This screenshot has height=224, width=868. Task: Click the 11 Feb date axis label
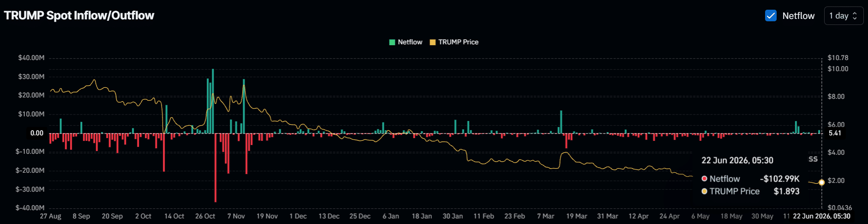(x=484, y=216)
